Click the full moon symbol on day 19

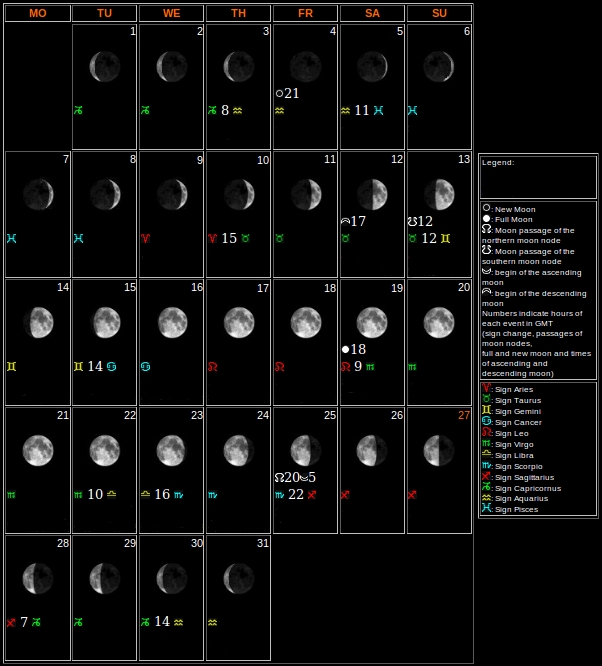coord(346,350)
